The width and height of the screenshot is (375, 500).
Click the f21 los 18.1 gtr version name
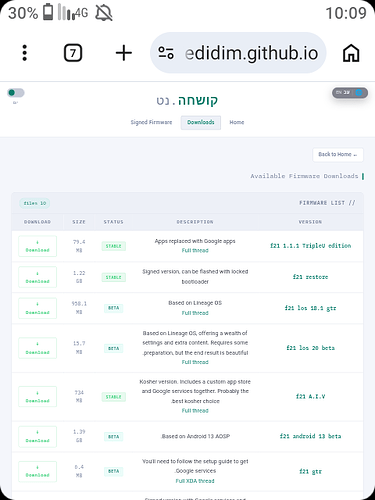(x=310, y=308)
